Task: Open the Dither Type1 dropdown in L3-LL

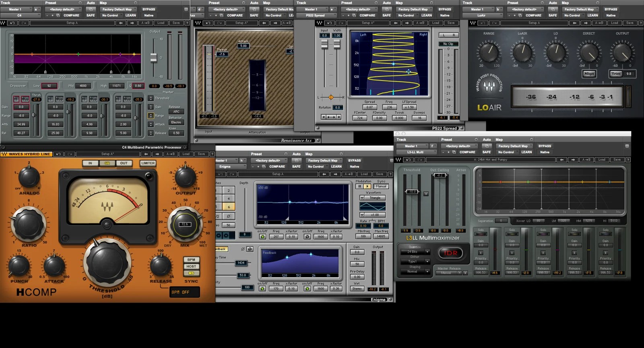Action: (x=415, y=262)
